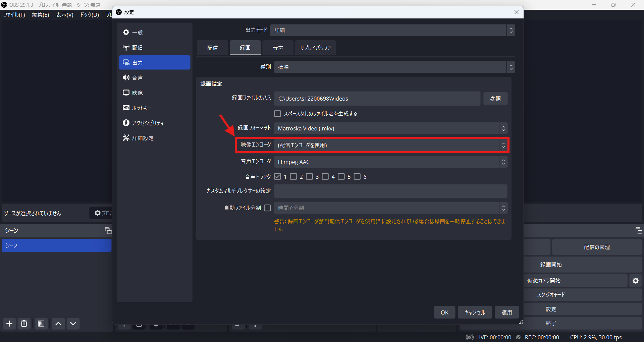Open the 配信 settings category in sidebar
The image size is (644, 342).
(155, 48)
